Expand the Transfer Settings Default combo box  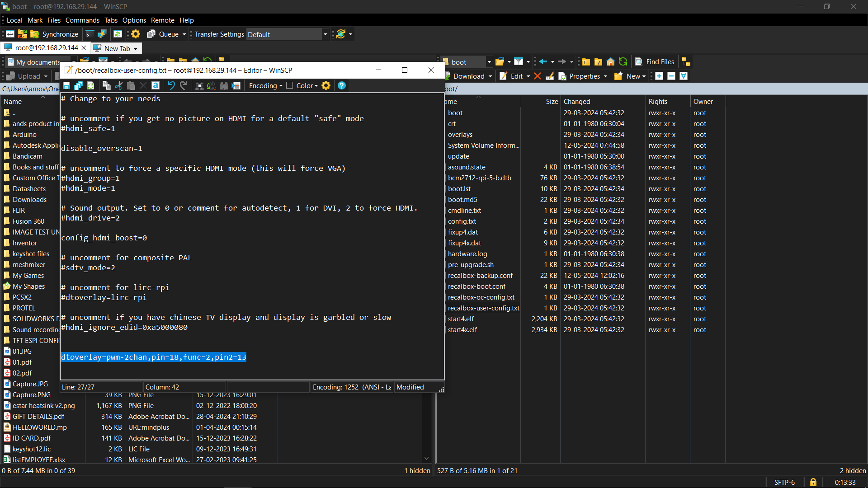pyautogui.click(x=325, y=34)
